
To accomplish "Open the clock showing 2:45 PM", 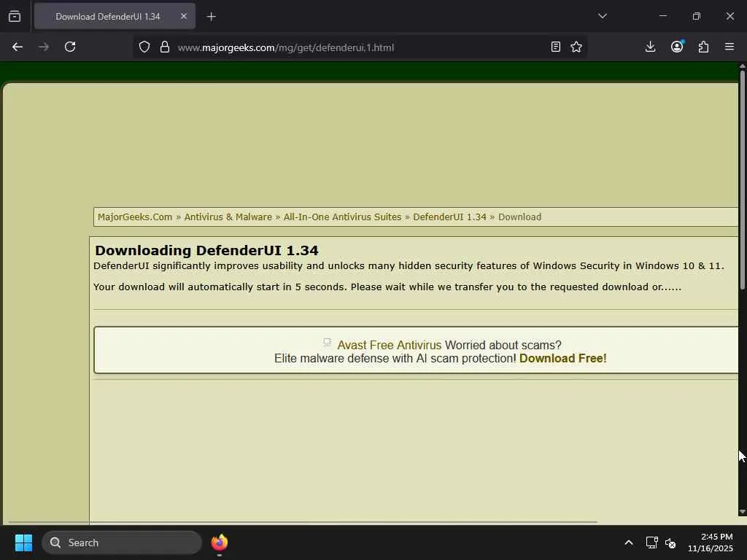I will (711, 542).
